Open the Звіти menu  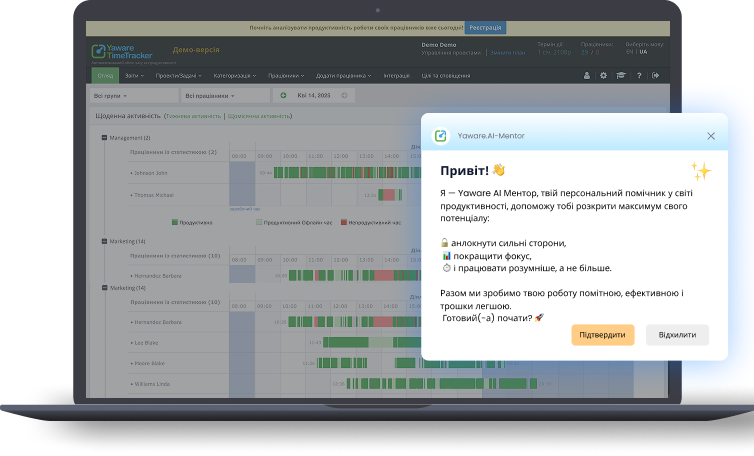click(134, 76)
